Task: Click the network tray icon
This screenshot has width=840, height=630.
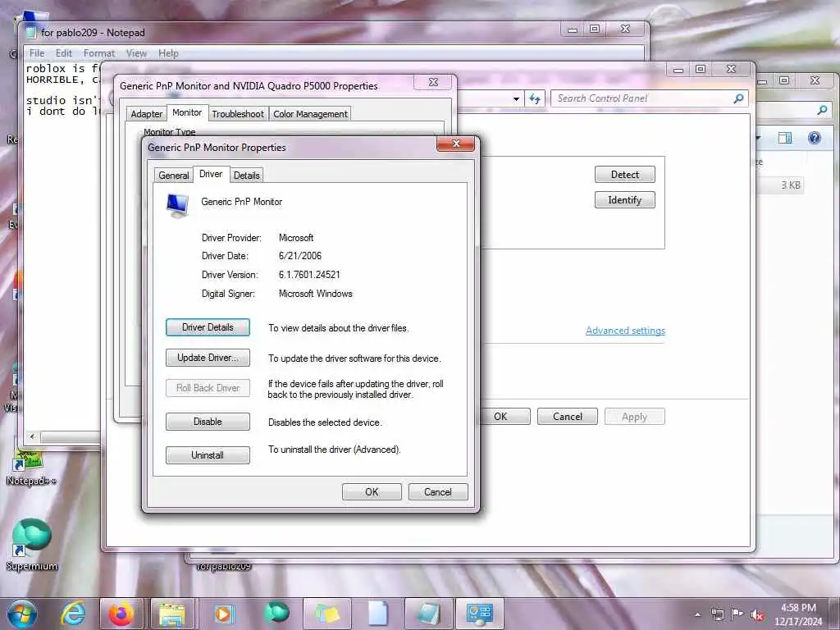Action: [x=717, y=614]
